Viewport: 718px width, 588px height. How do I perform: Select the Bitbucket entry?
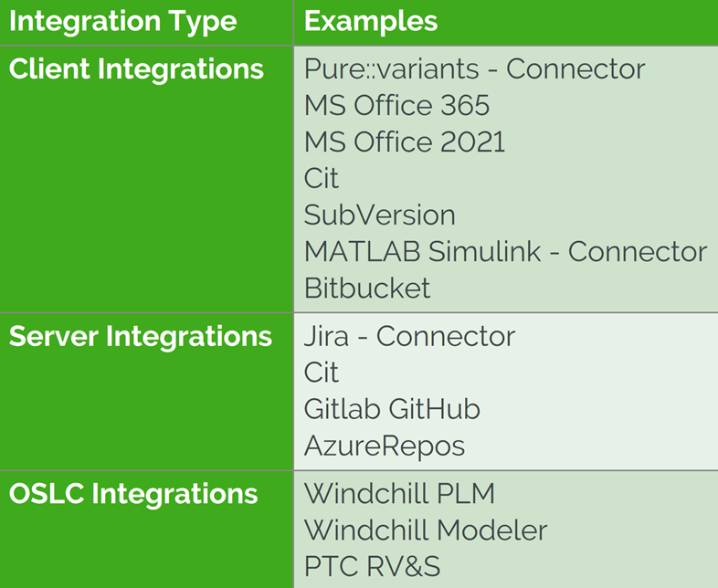point(366,289)
